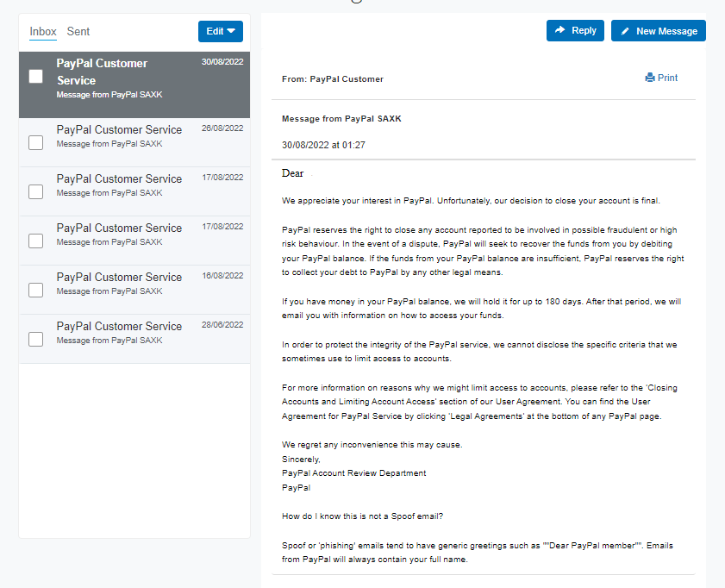Open the PayPal Customer Service message dated 28/06/2022
Screen dimensions: 725x588
[x=134, y=339]
